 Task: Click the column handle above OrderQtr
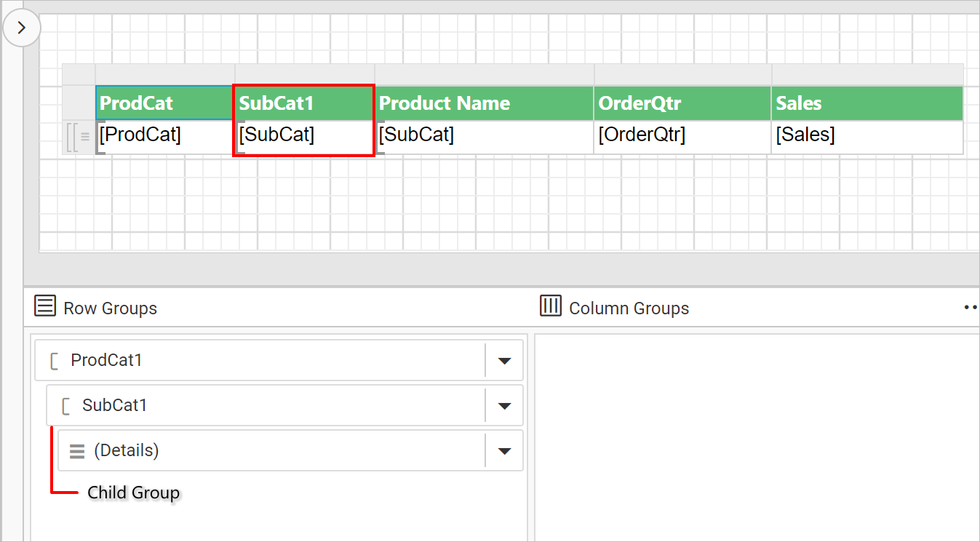click(682, 74)
